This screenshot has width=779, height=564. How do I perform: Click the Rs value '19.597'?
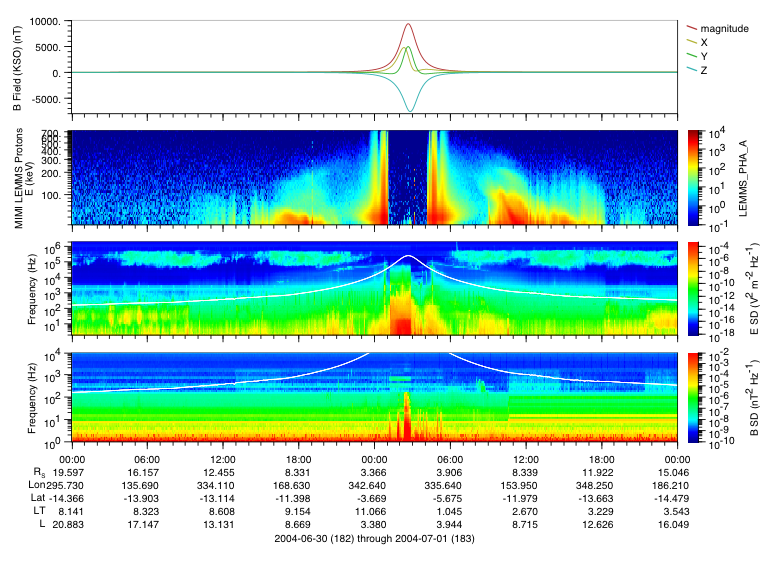coord(69,473)
